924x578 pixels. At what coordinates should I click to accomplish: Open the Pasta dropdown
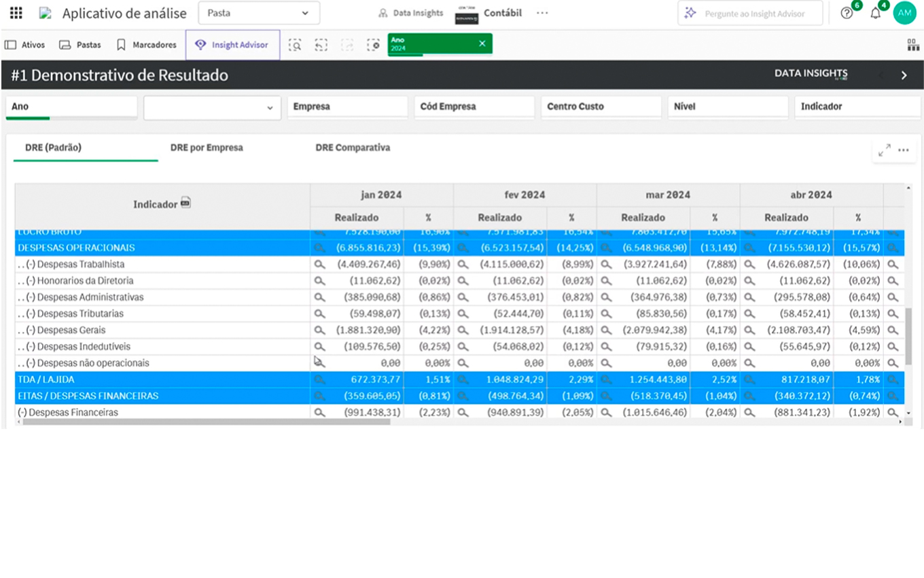[x=258, y=13]
